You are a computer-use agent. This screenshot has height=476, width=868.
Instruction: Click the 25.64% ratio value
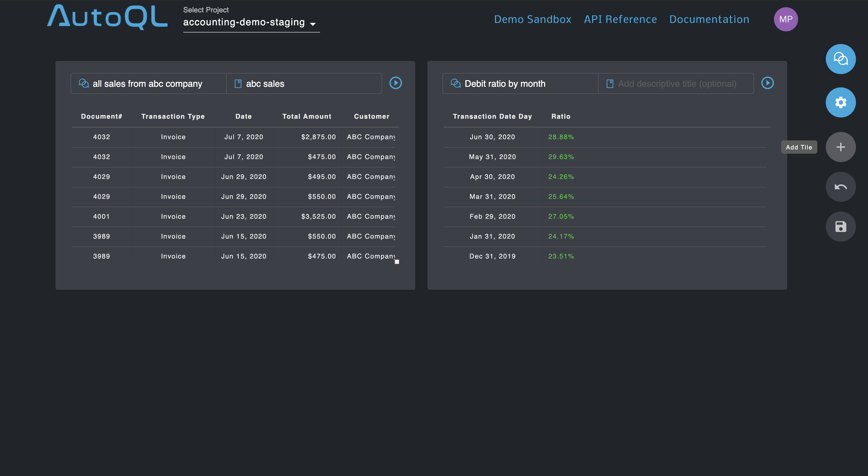point(561,196)
